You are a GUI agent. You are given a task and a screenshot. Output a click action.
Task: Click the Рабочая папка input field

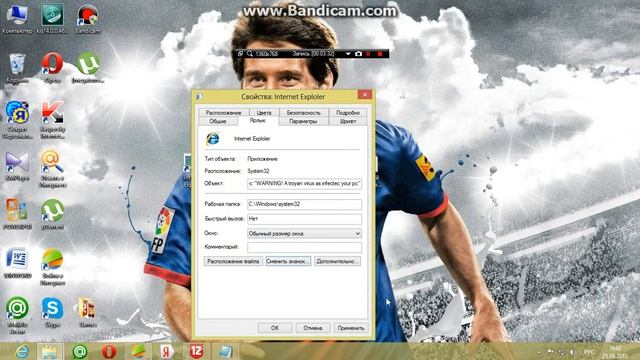click(x=304, y=204)
